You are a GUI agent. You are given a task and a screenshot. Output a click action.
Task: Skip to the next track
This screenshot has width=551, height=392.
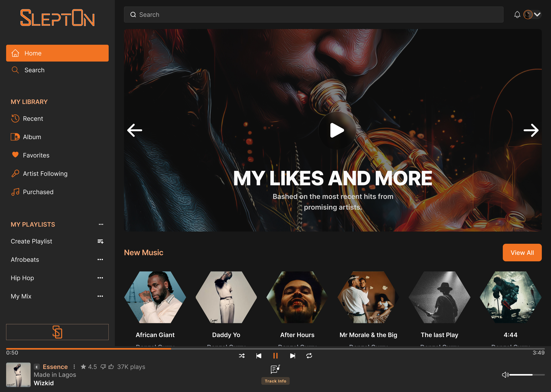point(292,356)
